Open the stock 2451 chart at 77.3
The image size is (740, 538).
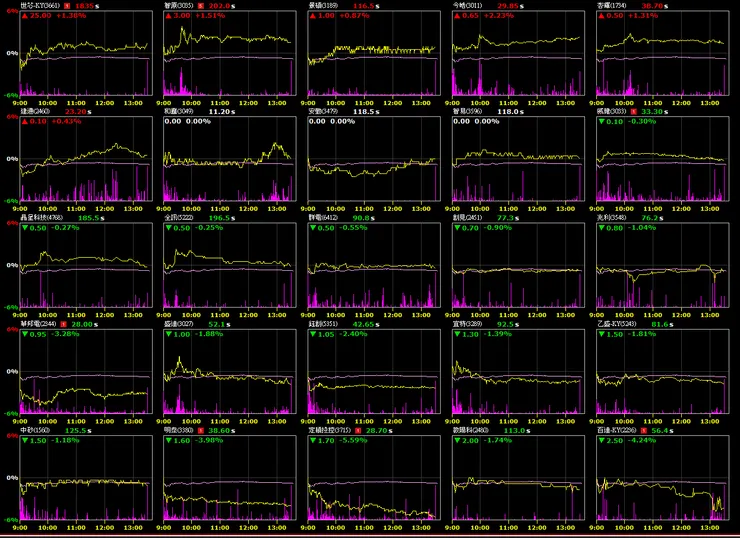point(518,265)
